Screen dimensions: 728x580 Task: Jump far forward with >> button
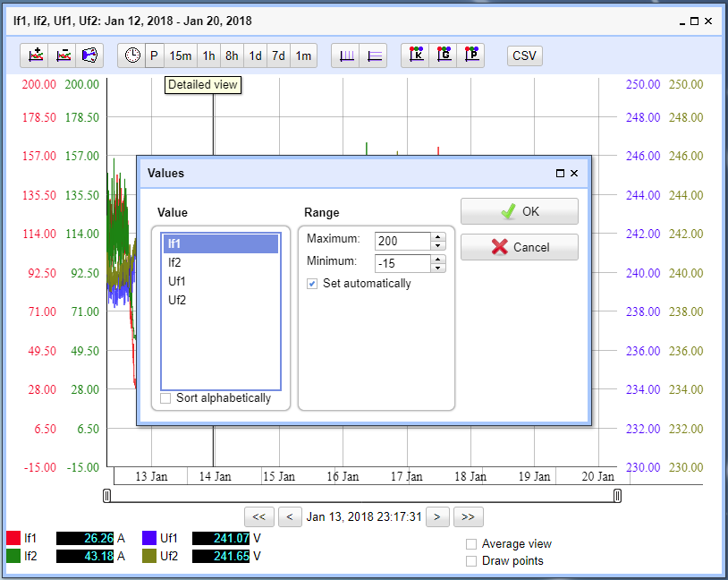468,516
